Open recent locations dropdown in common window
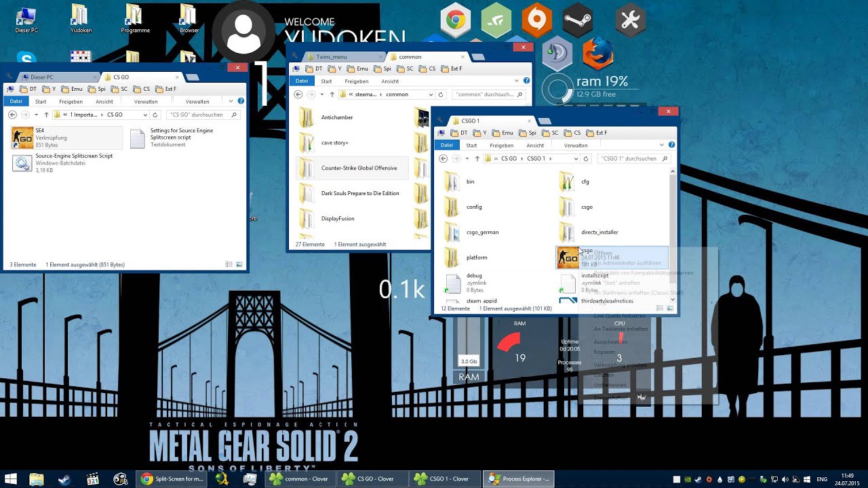 tap(322, 95)
